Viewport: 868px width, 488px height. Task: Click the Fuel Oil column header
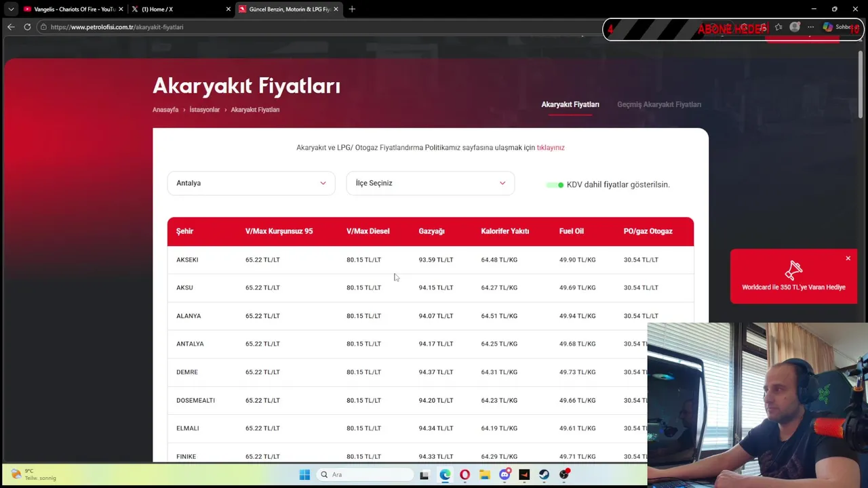tap(571, 231)
